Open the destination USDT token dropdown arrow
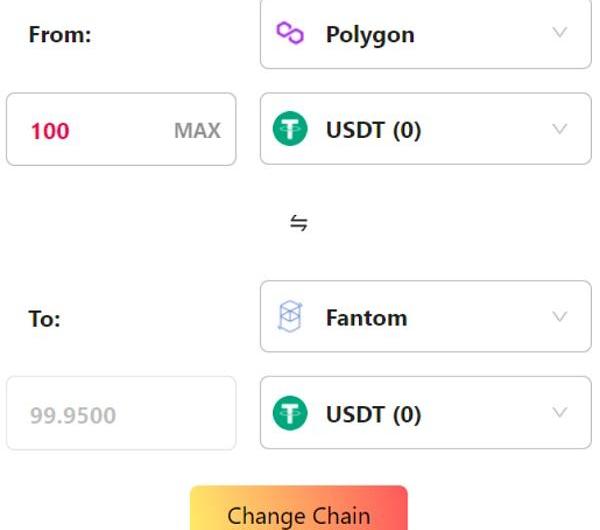The width and height of the screenshot is (600, 530). click(x=560, y=413)
